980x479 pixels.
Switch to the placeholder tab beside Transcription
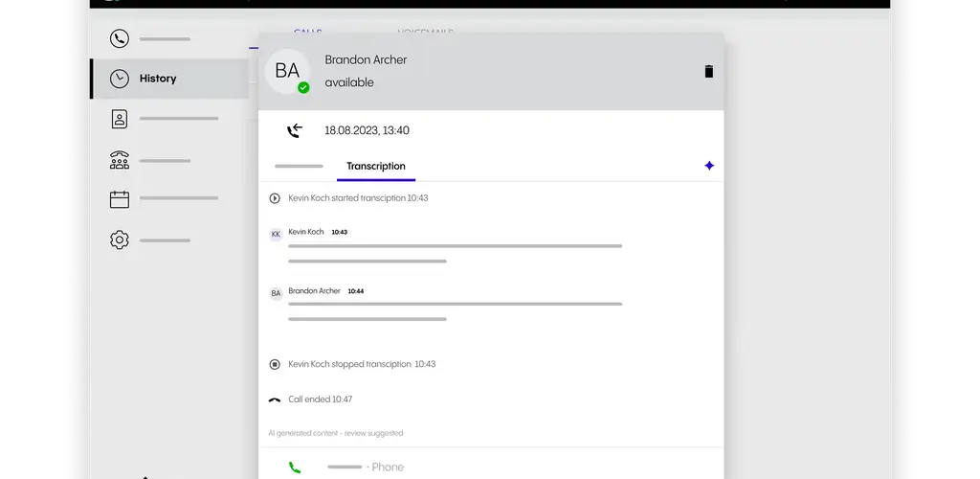299,167
